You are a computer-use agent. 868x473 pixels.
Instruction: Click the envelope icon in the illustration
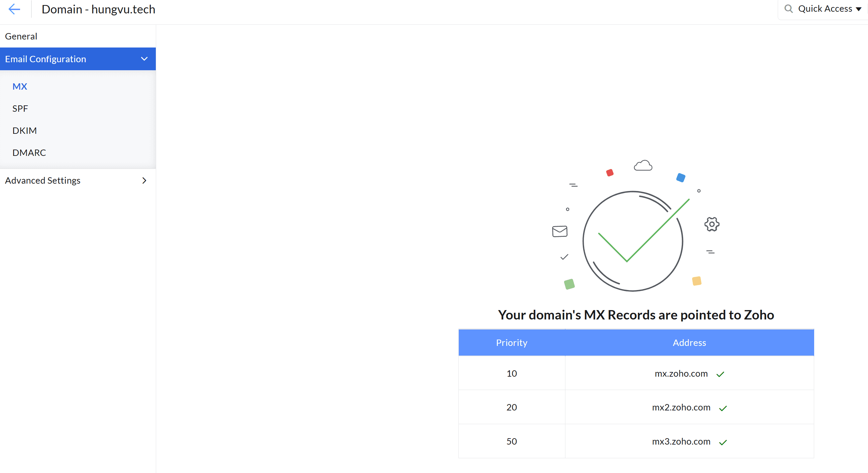(x=560, y=231)
